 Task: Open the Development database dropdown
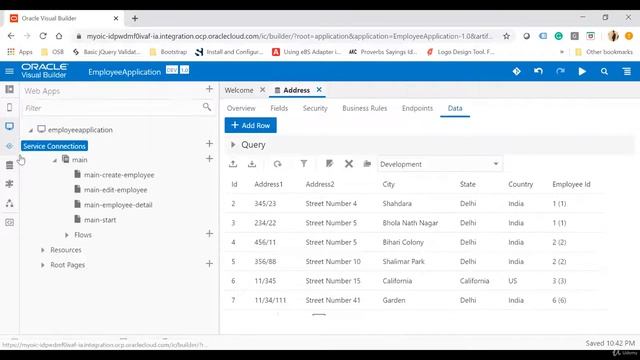pos(440,164)
